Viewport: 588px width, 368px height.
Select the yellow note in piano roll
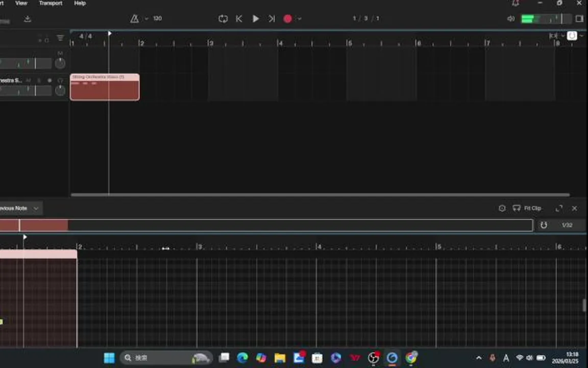click(x=1, y=322)
